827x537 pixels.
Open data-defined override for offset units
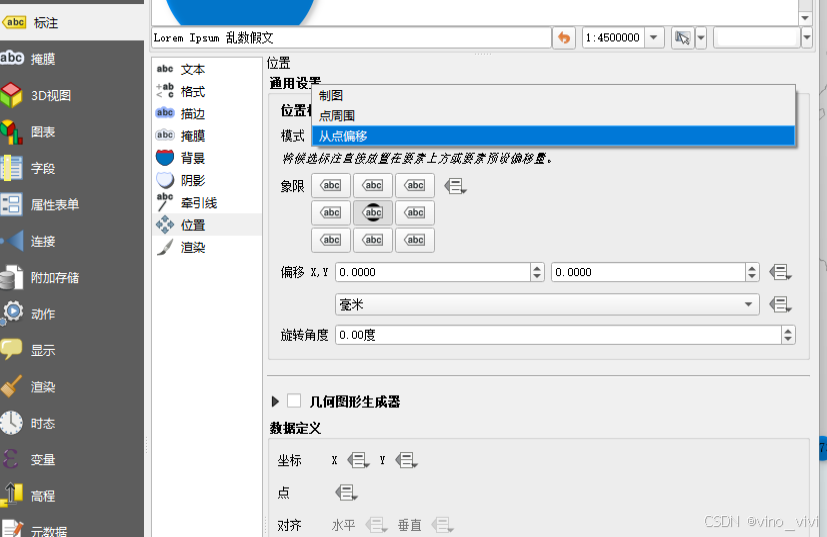coord(780,304)
